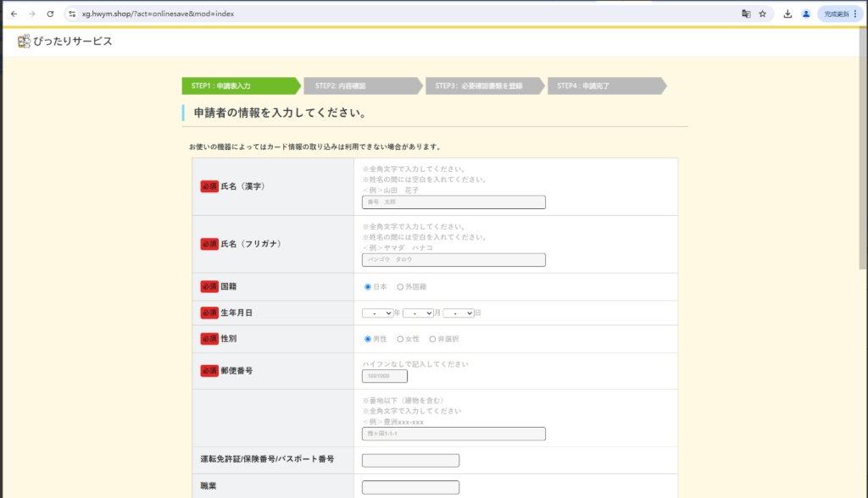Open browser downloads
868x498 pixels.
[787, 14]
